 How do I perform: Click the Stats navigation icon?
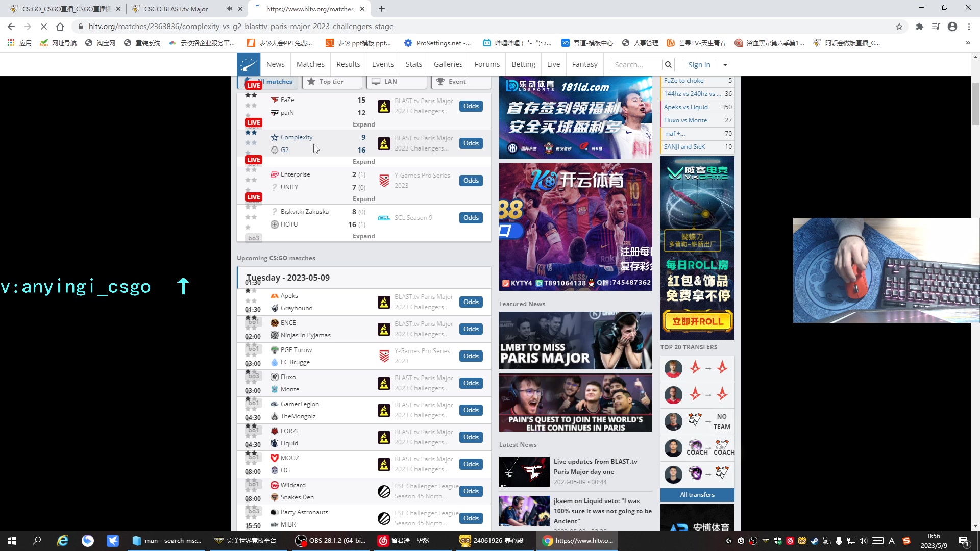tap(413, 65)
